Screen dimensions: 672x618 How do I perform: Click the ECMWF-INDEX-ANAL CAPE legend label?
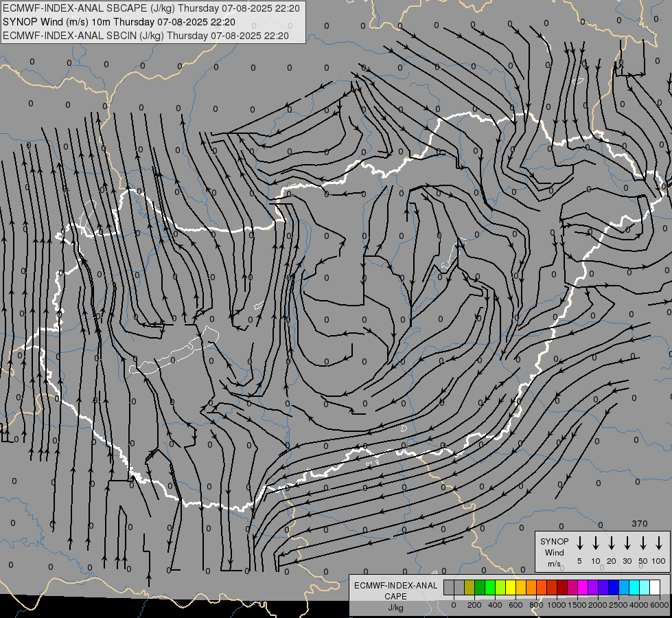(395, 591)
